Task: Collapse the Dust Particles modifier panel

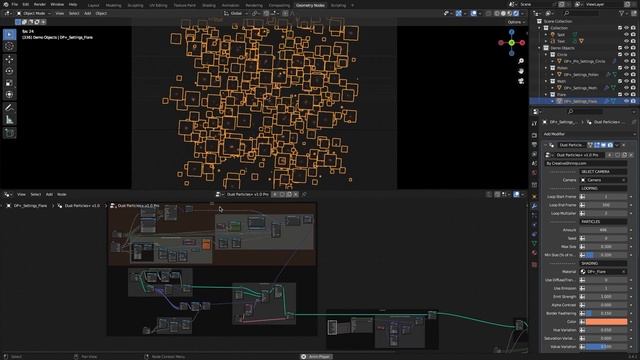Action: pos(546,145)
